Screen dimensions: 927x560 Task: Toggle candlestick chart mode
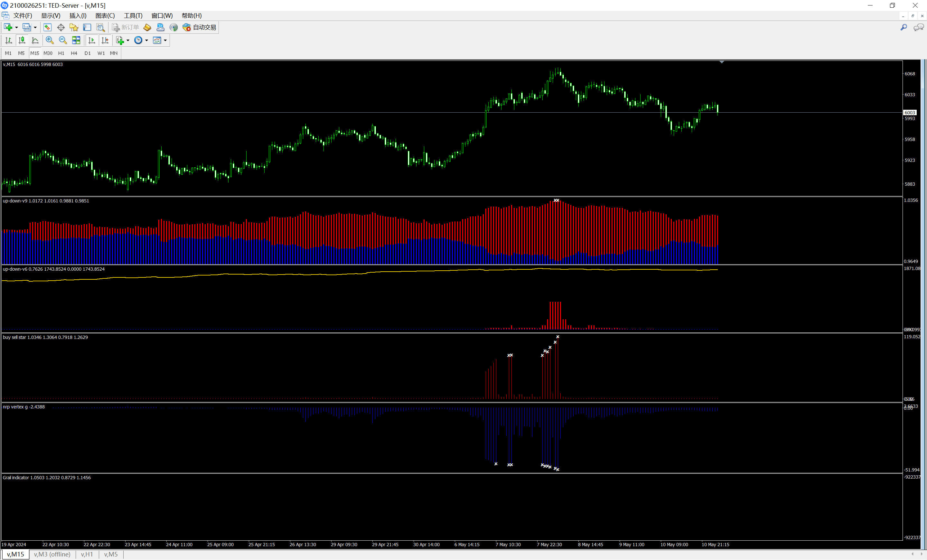[x=22, y=40]
